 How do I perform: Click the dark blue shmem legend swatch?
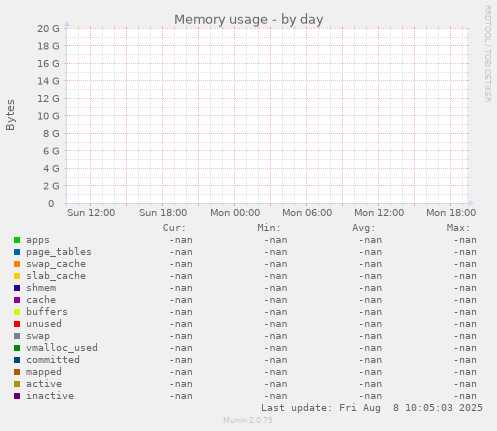[x=17, y=288]
